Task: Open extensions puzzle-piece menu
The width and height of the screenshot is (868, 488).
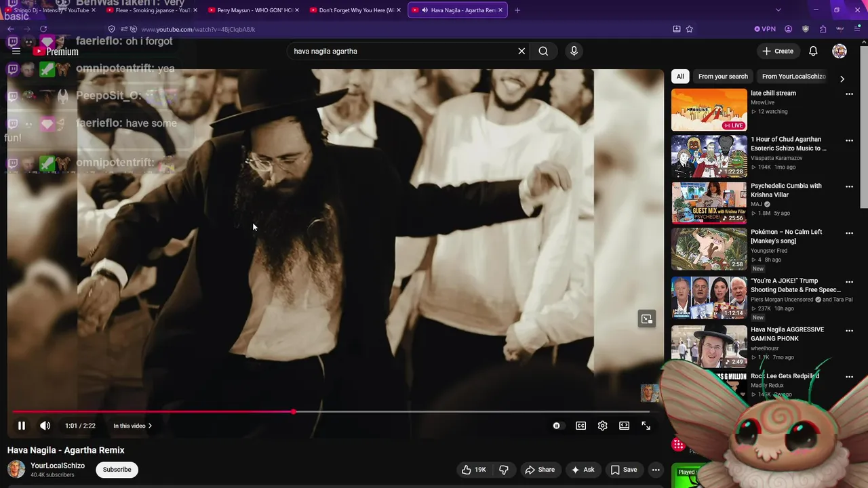Action: [823, 29]
